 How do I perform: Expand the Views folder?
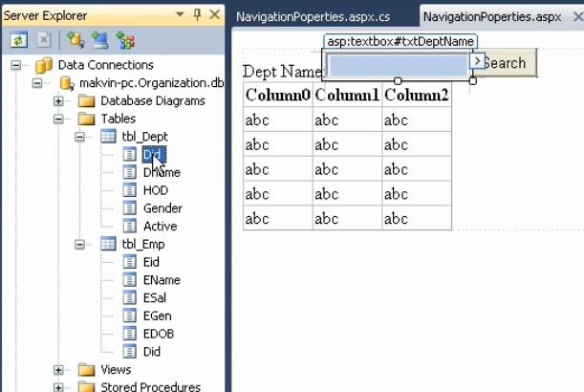[x=58, y=369]
